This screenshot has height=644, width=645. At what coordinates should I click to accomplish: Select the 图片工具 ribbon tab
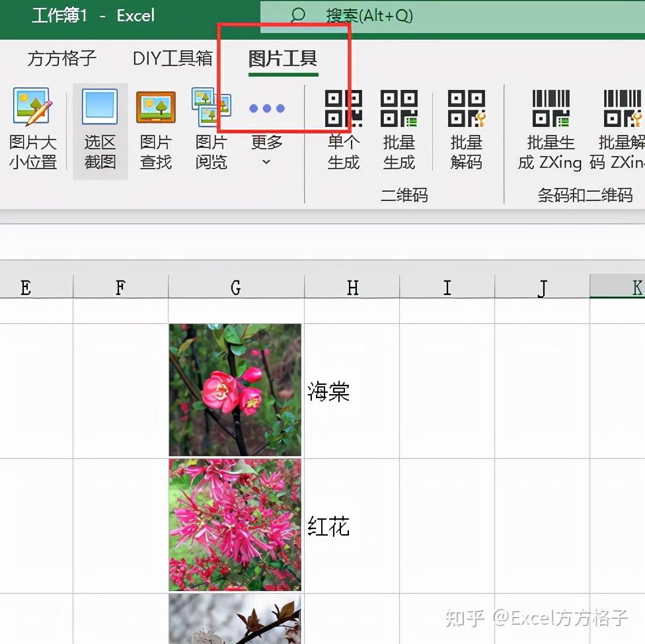pos(282,58)
